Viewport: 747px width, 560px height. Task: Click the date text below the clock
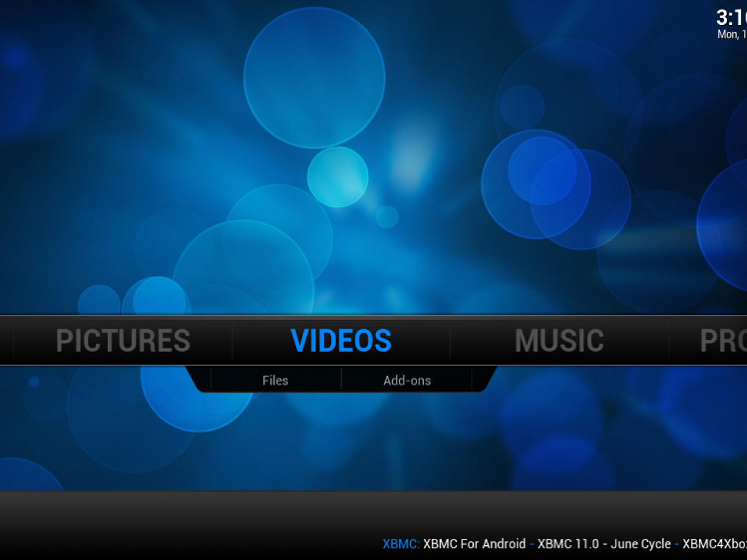(x=731, y=35)
